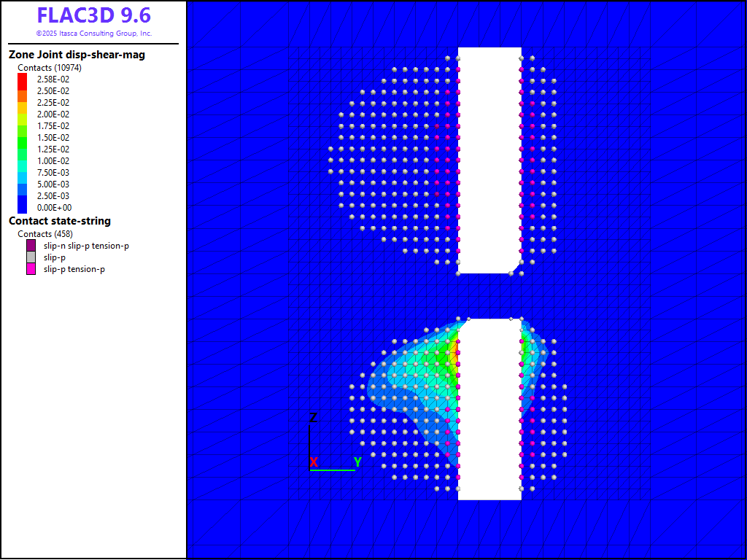Click the FLAC3D 9.6 title text
The height and width of the screenshot is (560, 747).
point(93,15)
